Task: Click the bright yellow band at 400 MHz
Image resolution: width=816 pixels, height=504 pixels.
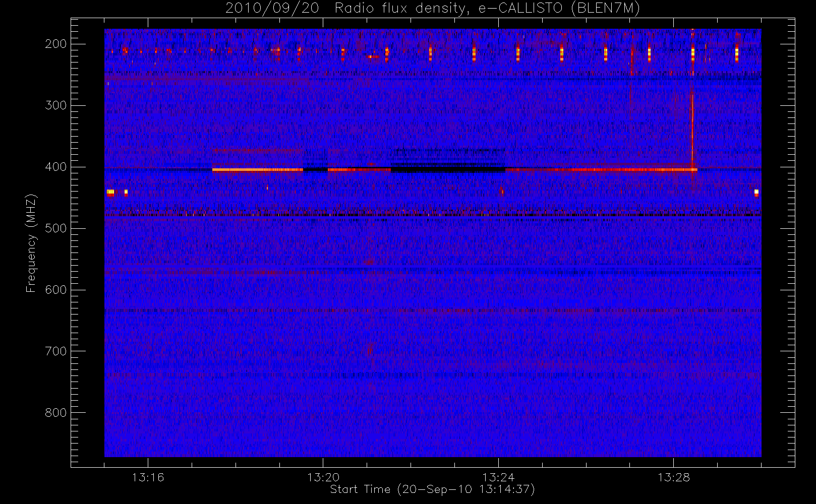Action: [258, 170]
